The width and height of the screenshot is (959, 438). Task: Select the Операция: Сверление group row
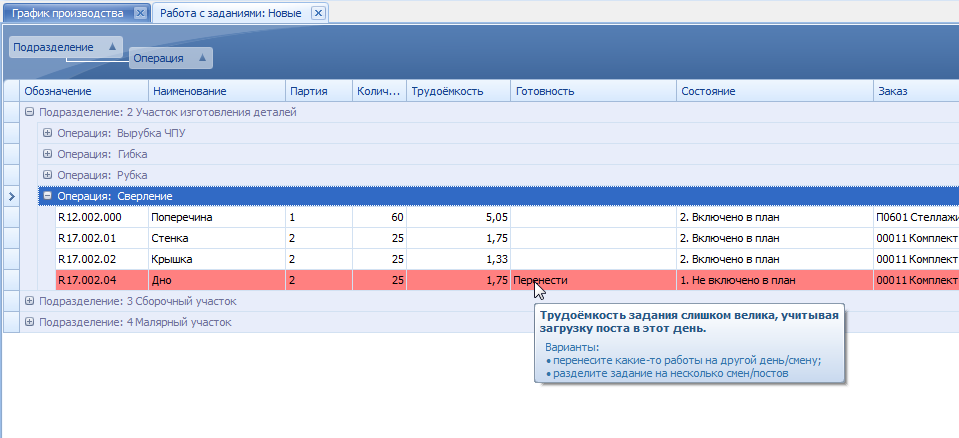(x=498, y=196)
